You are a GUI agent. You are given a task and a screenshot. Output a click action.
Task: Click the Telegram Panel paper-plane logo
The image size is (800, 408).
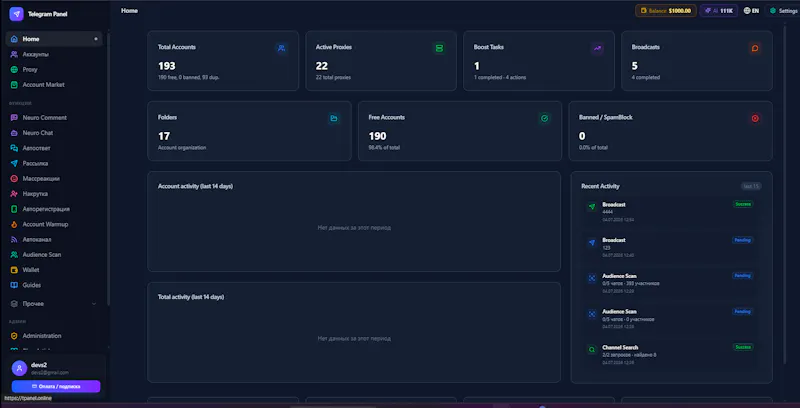coord(16,14)
